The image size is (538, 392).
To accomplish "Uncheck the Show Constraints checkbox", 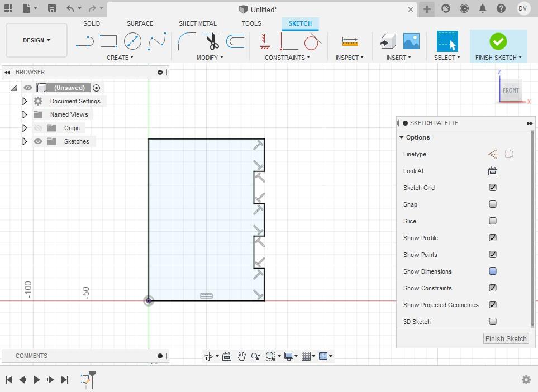I will click(x=493, y=288).
